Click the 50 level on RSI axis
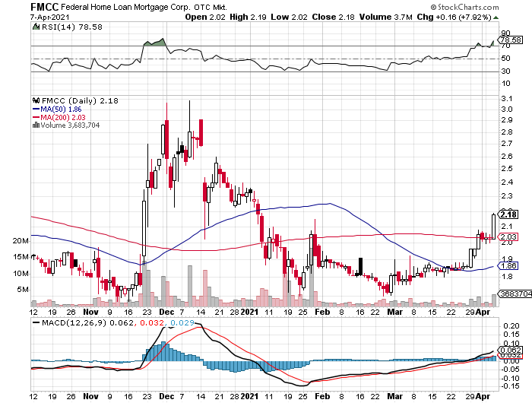Screen dimensions: 532x403 [505, 59]
